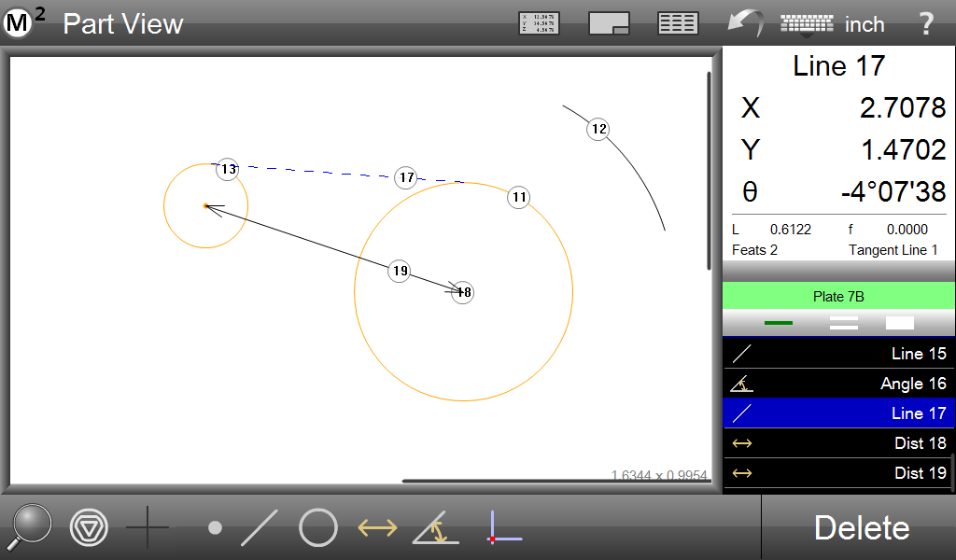Image resolution: width=956 pixels, height=560 pixels.
Task: Select Angle 16 in the feature list
Action: pyautogui.click(x=838, y=384)
